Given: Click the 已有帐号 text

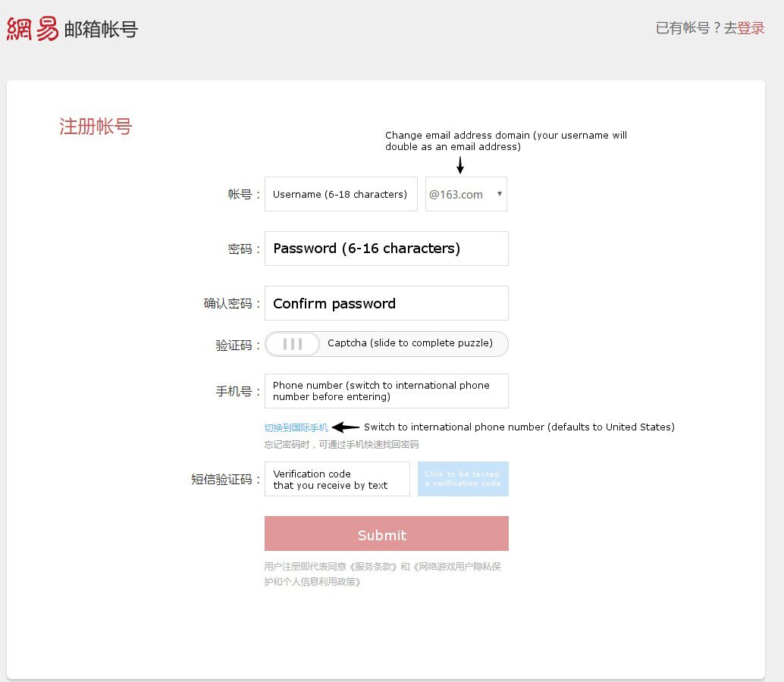Looking at the screenshot, I should [682, 27].
